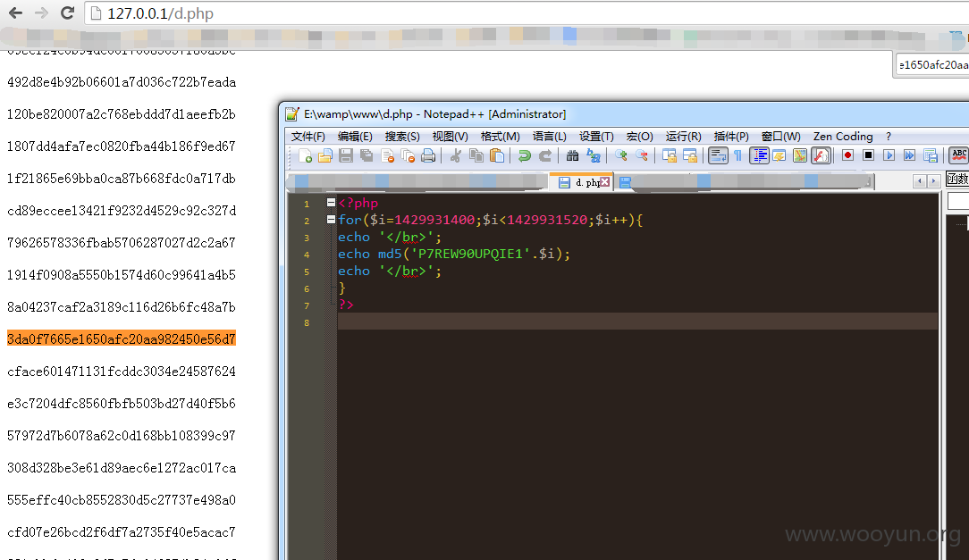This screenshot has width=969, height=560.
Task: Open the Zen Coding menu
Action: tap(843, 137)
